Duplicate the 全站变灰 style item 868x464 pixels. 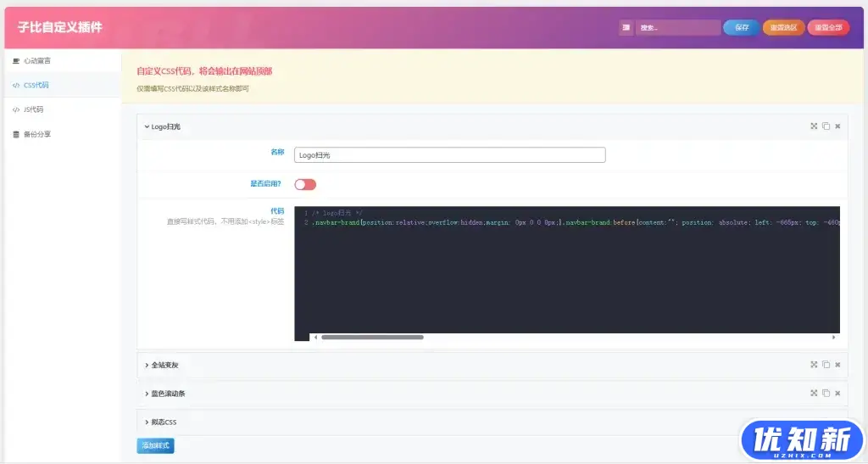click(826, 365)
